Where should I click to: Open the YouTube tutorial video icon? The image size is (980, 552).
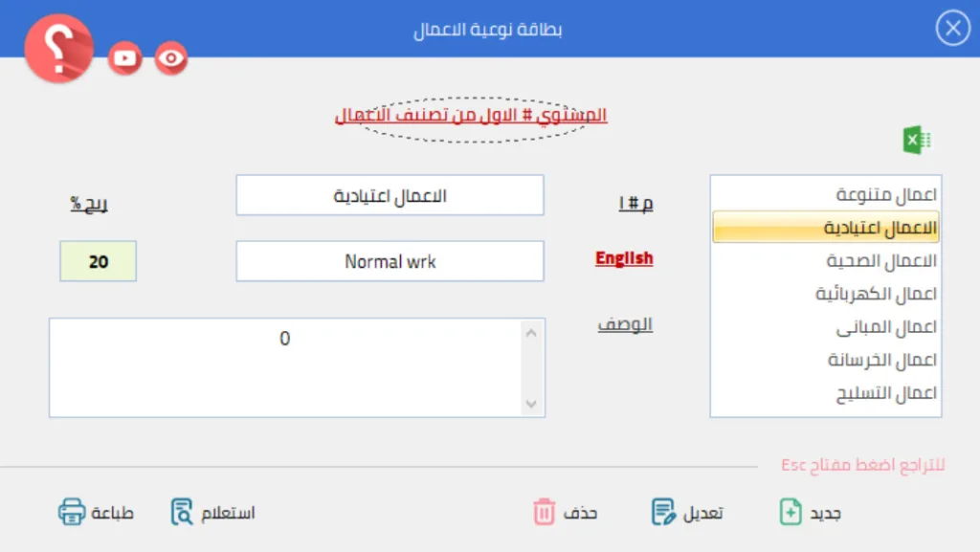pyautogui.click(x=125, y=58)
